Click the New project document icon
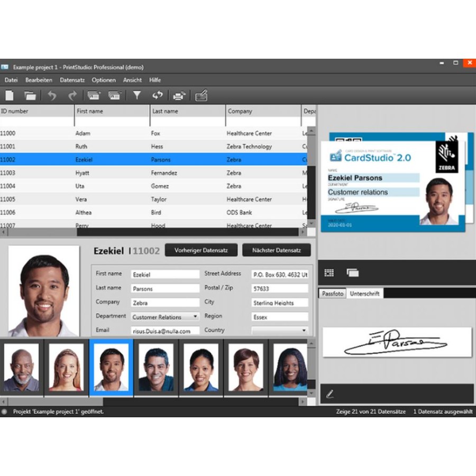 tap(10, 96)
